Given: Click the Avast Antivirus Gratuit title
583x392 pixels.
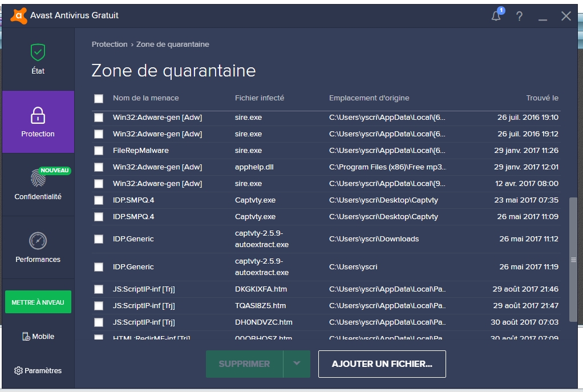Looking at the screenshot, I should pos(74,15).
